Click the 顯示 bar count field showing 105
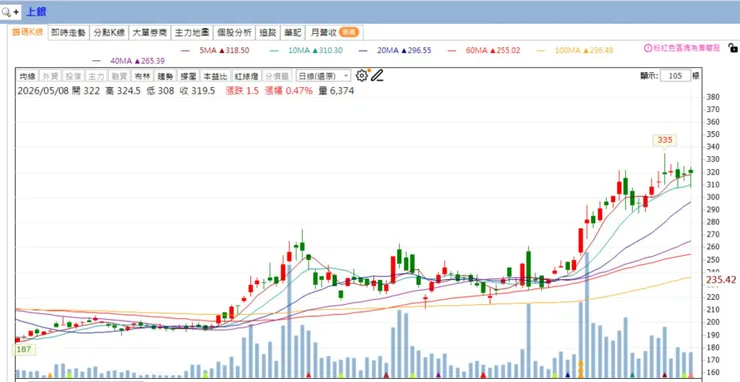The width and height of the screenshot is (740, 382). point(675,76)
